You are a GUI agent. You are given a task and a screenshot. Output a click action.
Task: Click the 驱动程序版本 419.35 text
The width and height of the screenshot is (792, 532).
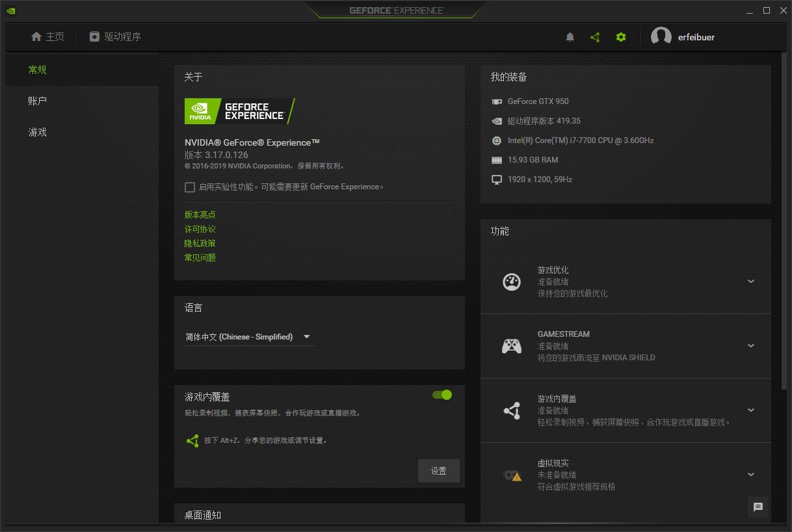click(544, 121)
